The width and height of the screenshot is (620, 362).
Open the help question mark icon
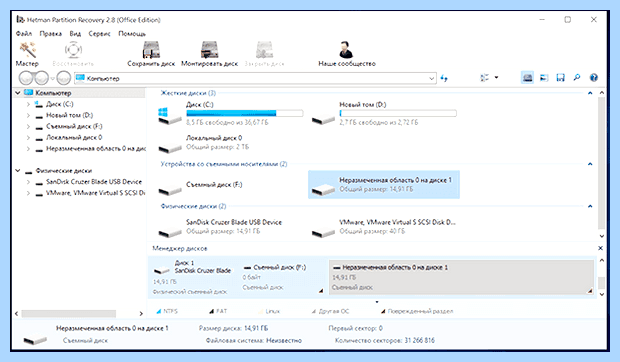point(594,78)
